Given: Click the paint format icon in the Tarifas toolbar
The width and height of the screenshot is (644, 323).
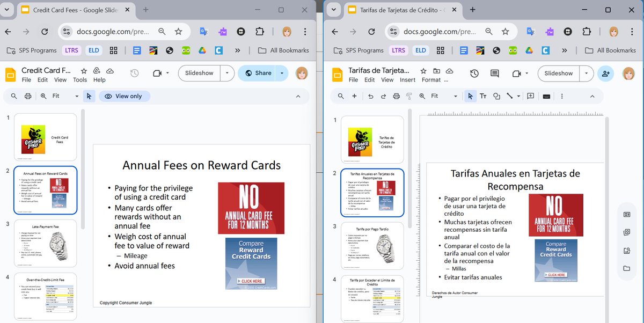Looking at the screenshot, I should (409, 96).
